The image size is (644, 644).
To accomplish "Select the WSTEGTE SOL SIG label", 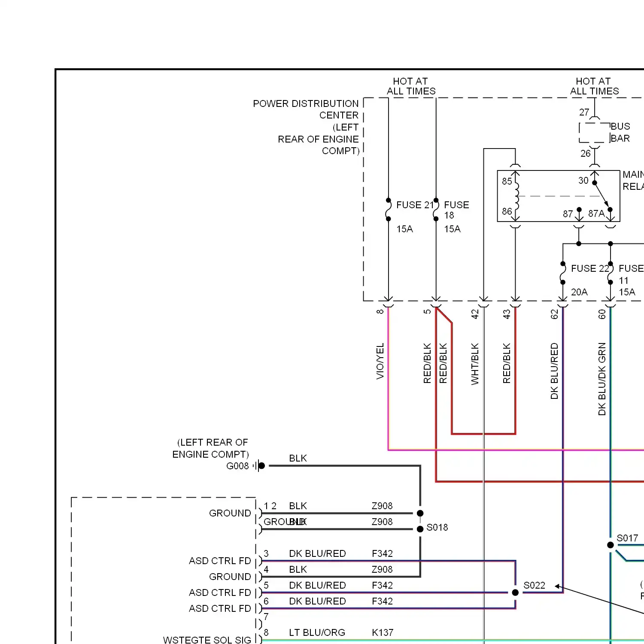I will [x=207, y=640].
